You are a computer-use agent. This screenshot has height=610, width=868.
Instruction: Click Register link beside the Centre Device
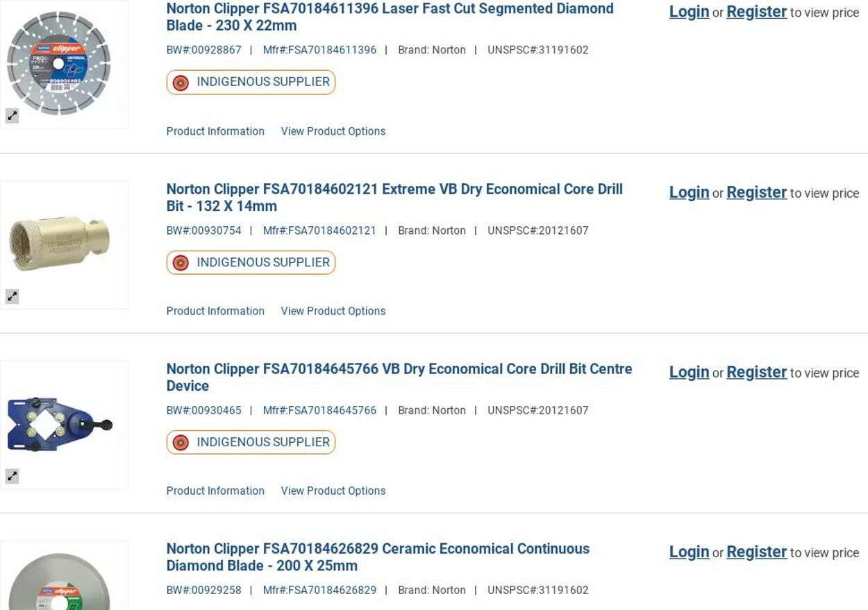point(756,372)
